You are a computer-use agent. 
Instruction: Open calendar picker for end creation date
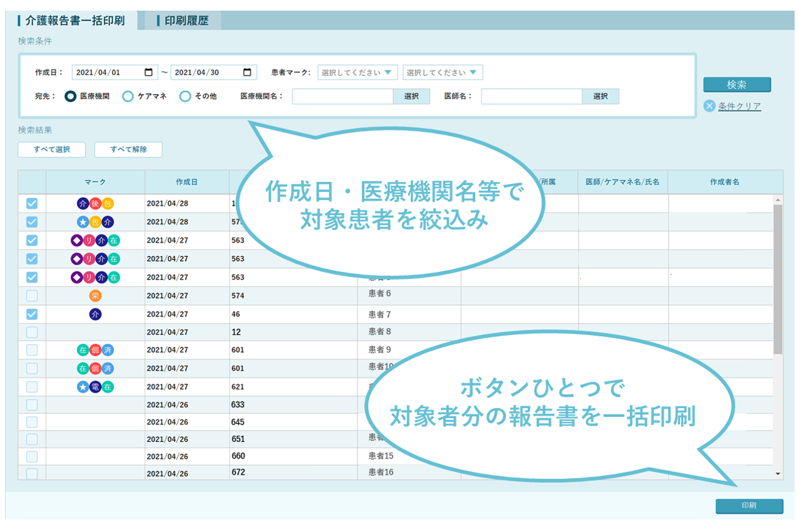coord(248,72)
